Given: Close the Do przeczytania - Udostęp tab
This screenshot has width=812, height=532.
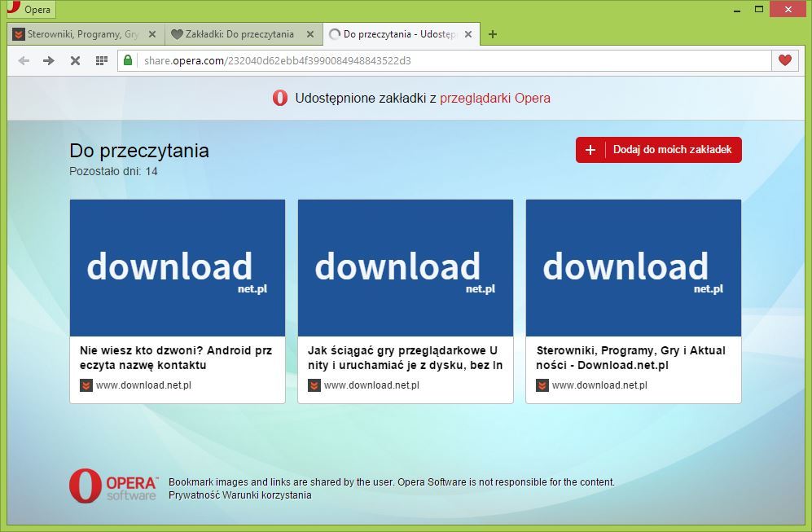Looking at the screenshot, I should 468,34.
